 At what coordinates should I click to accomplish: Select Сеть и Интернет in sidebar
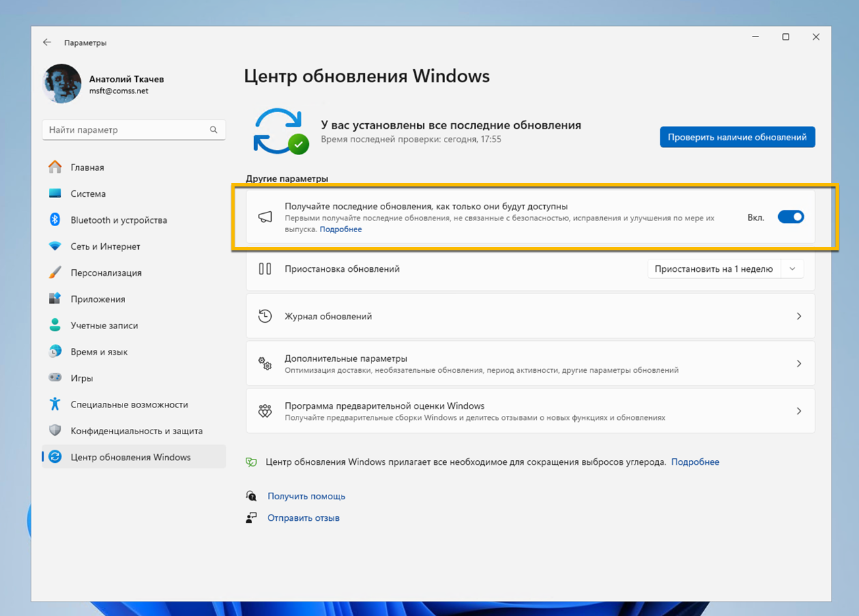[134, 246]
